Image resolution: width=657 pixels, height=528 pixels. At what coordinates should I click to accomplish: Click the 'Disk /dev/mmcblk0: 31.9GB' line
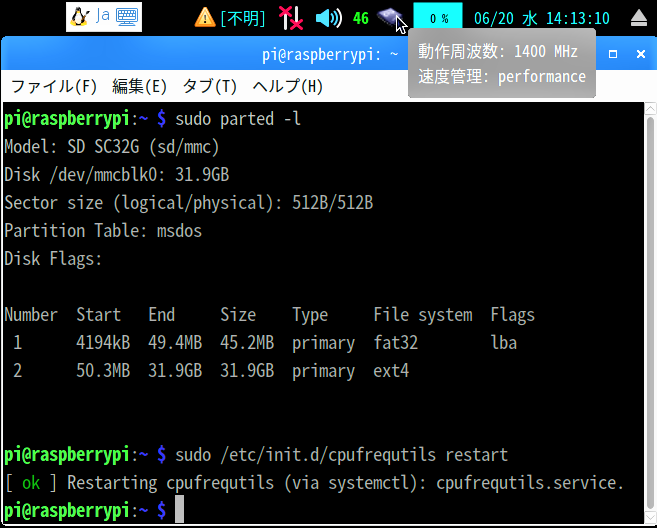pyautogui.click(x=117, y=175)
